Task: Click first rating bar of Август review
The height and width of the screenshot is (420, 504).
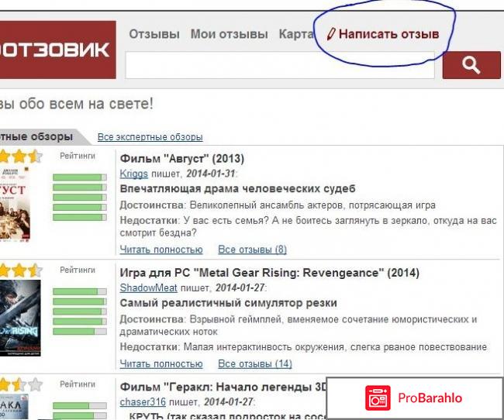Action: (x=80, y=177)
